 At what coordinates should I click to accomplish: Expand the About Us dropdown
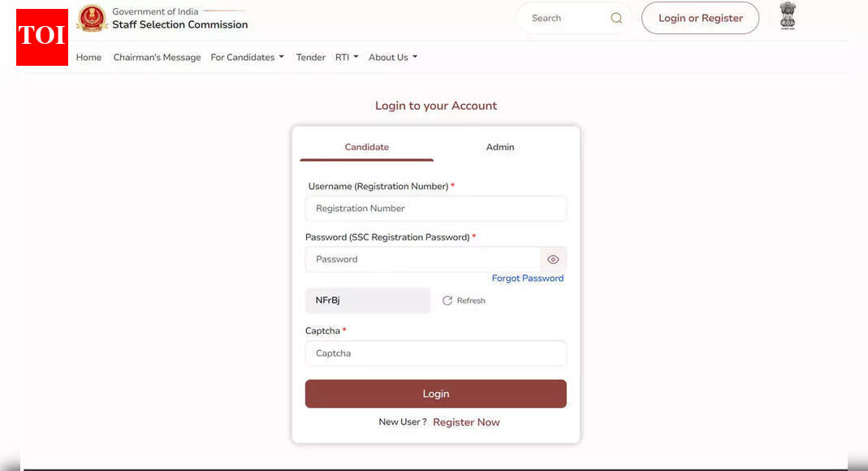[x=392, y=58]
